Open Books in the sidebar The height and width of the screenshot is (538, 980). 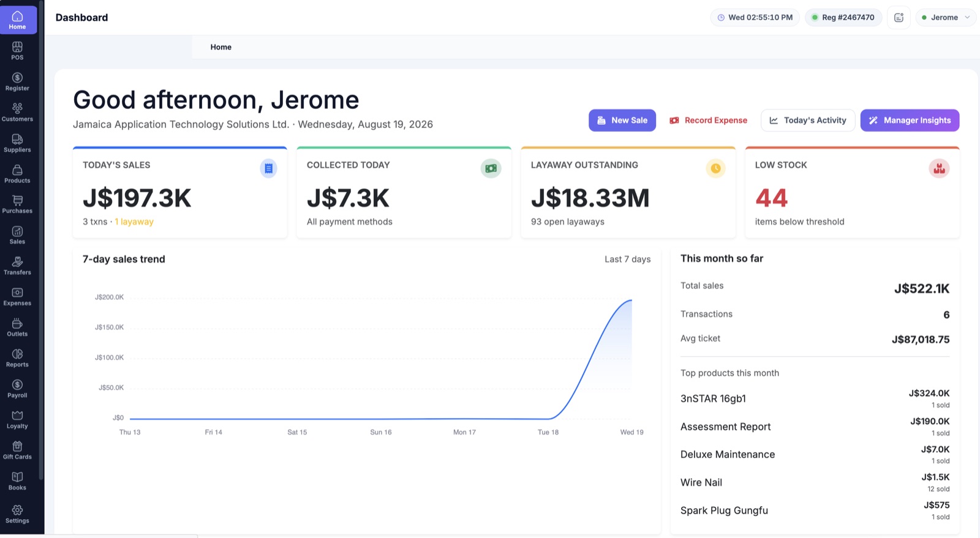[x=17, y=481]
